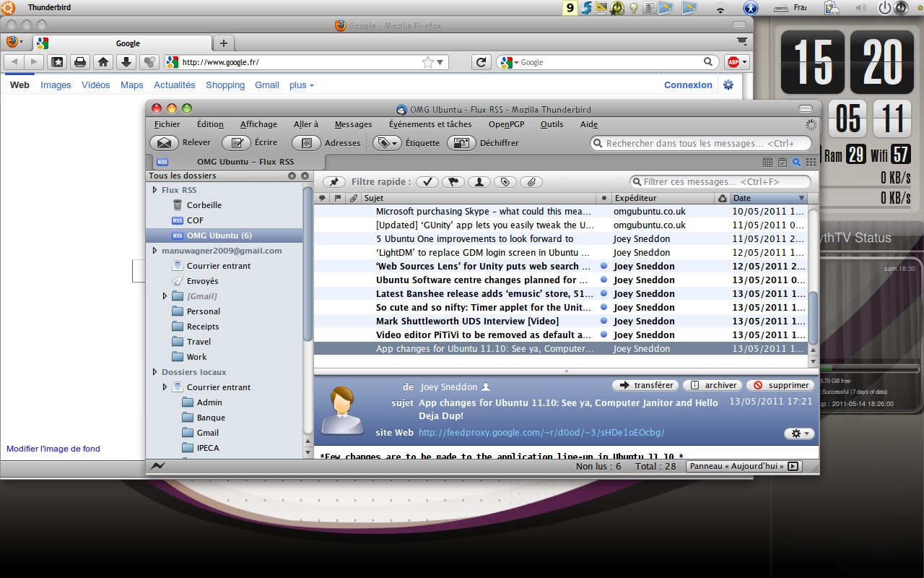The image size is (924, 578).
Task: Click the Écrire compose message icon
Action: (237, 143)
